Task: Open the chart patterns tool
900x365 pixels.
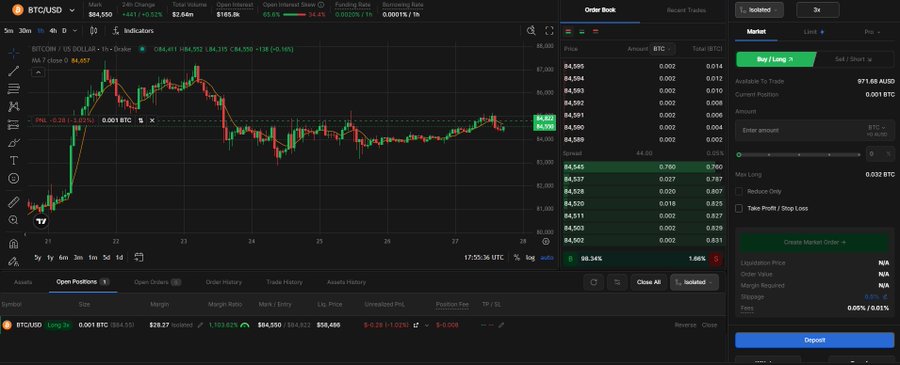Action: 14,106
